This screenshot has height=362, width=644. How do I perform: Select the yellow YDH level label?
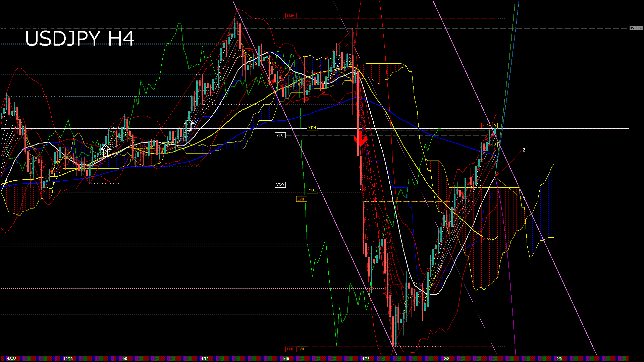pyautogui.click(x=312, y=128)
